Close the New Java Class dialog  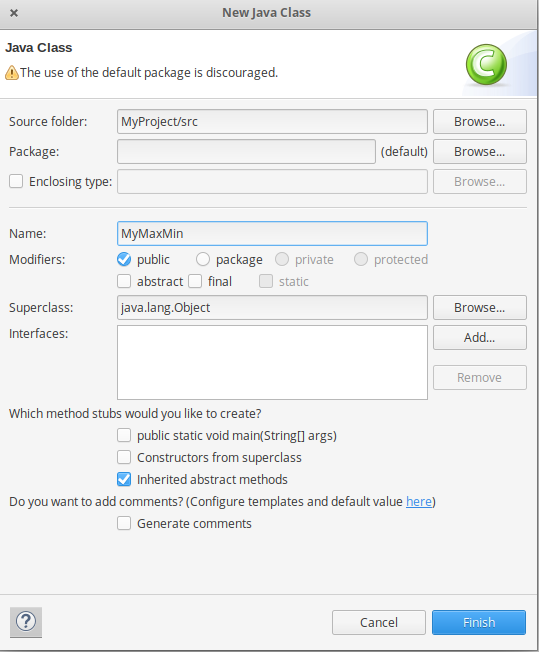[14, 13]
